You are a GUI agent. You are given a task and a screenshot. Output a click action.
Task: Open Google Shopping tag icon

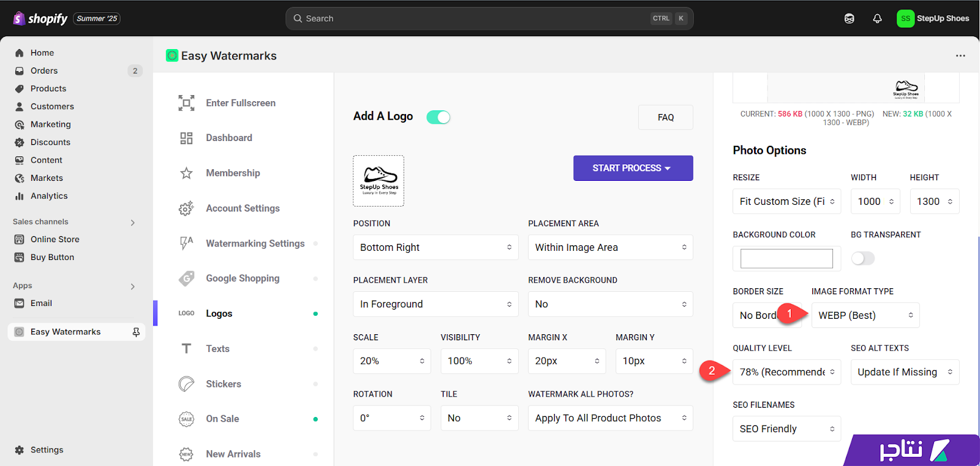pos(186,278)
